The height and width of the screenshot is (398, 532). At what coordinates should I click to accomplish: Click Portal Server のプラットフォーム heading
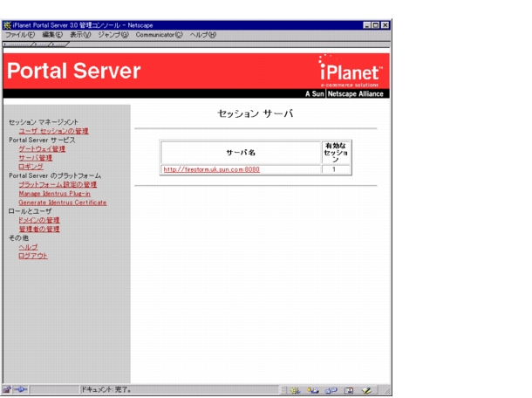[x=55, y=175]
